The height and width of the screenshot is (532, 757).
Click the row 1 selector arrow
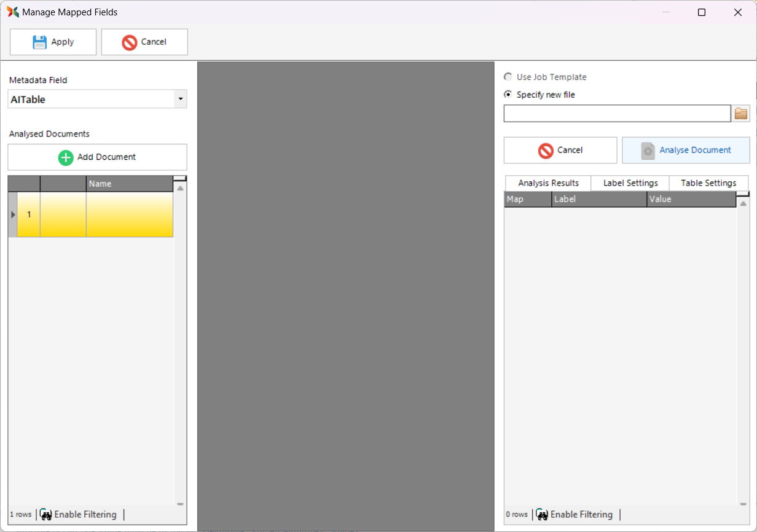point(13,215)
